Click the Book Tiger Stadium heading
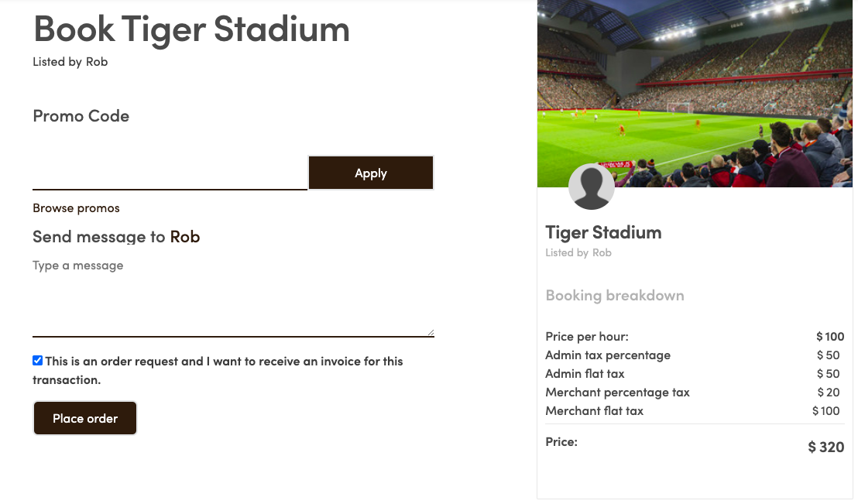The height and width of the screenshot is (504, 858). point(191,29)
